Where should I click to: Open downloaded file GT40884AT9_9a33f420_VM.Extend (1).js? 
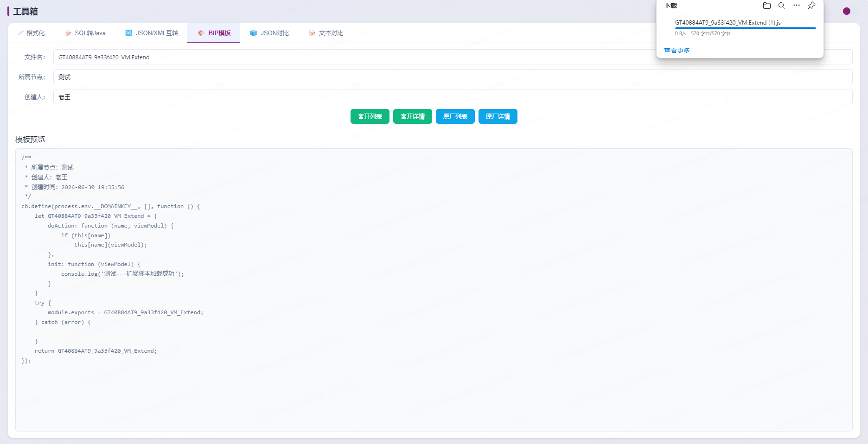click(x=728, y=22)
